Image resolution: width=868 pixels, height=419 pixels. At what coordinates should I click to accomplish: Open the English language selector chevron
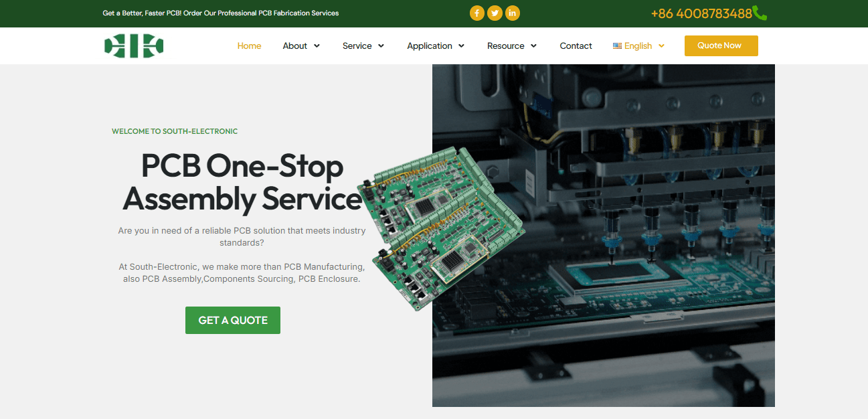coord(661,46)
